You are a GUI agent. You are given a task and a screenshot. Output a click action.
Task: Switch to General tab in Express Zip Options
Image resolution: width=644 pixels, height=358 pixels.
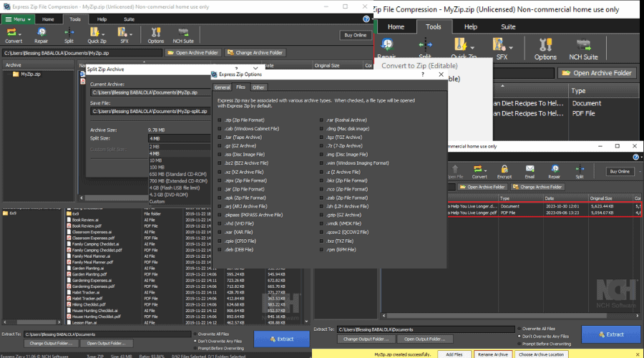tap(223, 87)
